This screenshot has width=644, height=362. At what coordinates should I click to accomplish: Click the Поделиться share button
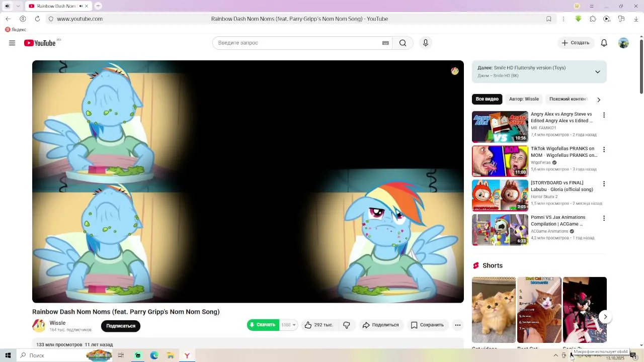click(381, 325)
